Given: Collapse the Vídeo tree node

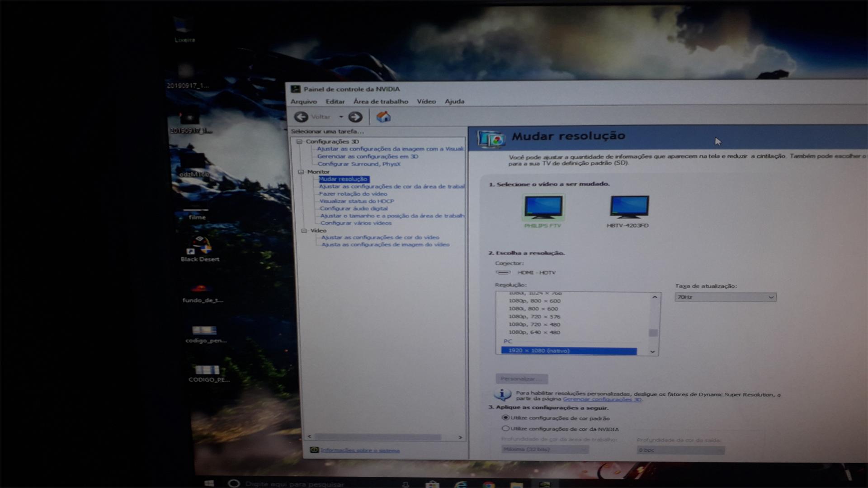Looking at the screenshot, I should [304, 230].
